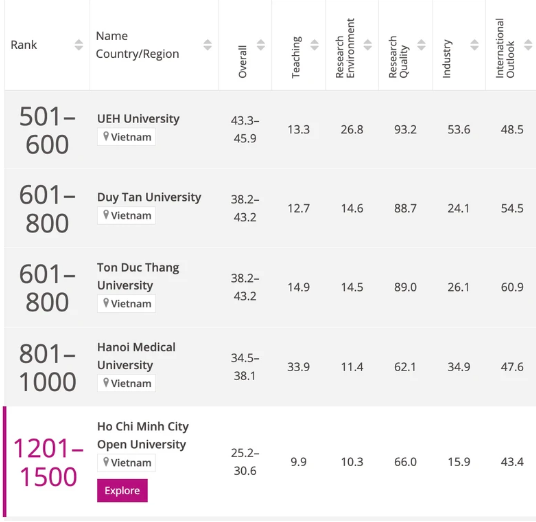
Task: Select the 1201–1500 rank row cell
Action: pyautogui.click(x=48, y=462)
